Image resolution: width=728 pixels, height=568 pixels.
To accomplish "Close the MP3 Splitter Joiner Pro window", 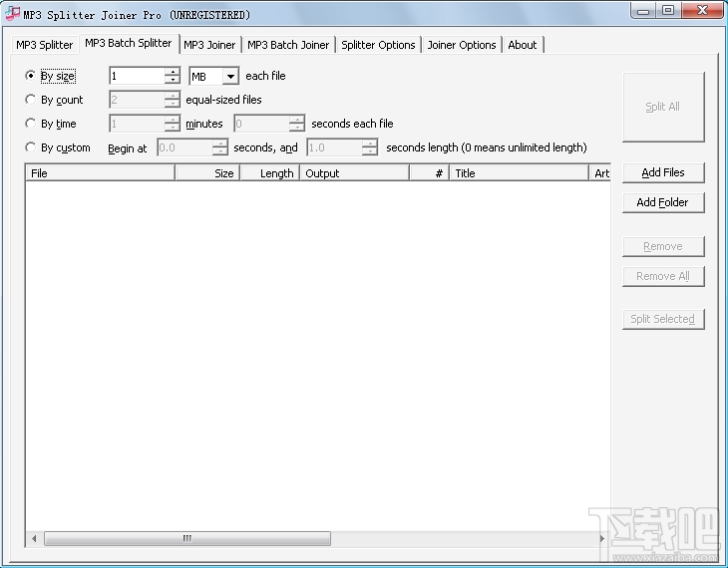I will (702, 11).
